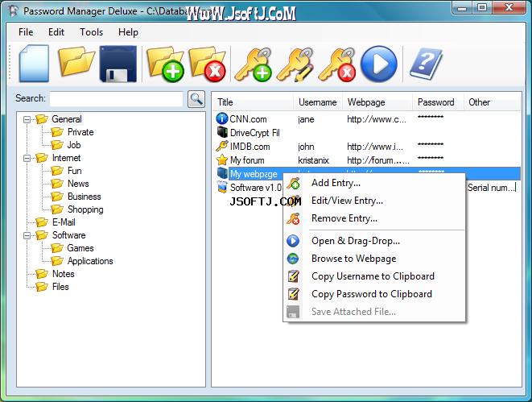Click the Copy Password clipboard icon

[x=294, y=294]
